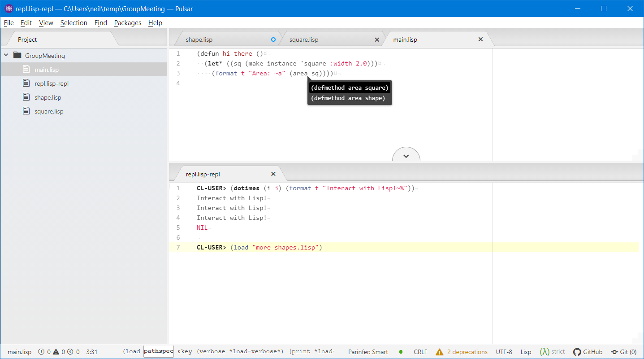The height and width of the screenshot is (359, 644).
Task: Toggle the lambda strict mode indicator
Action: [x=552, y=352]
